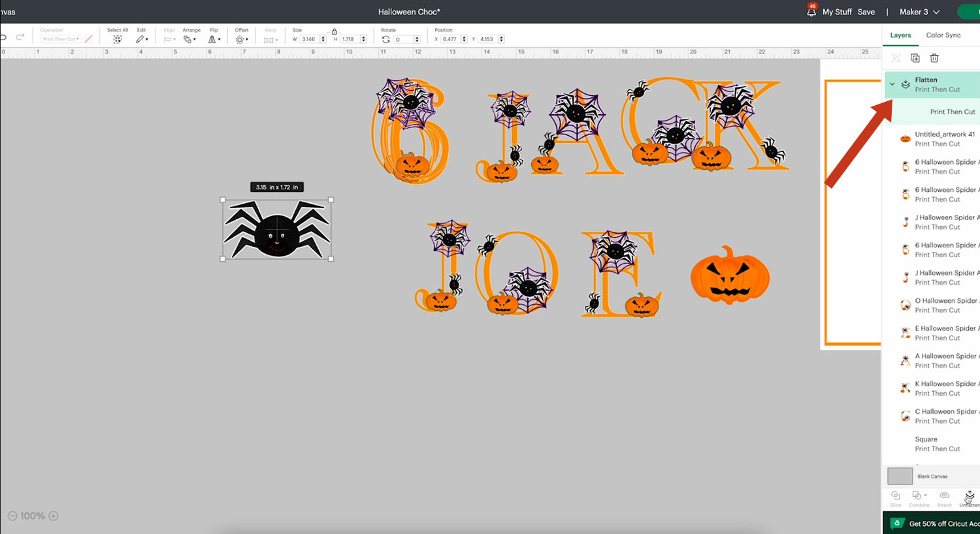Click the rotate icon in the toolbar

pyautogui.click(x=386, y=39)
